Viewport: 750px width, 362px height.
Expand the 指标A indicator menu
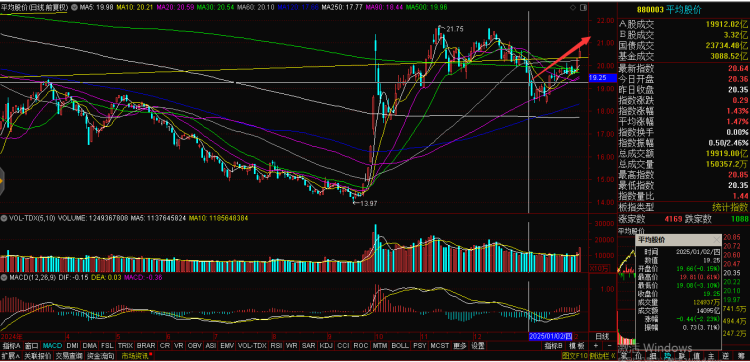pyautogui.click(x=11, y=346)
